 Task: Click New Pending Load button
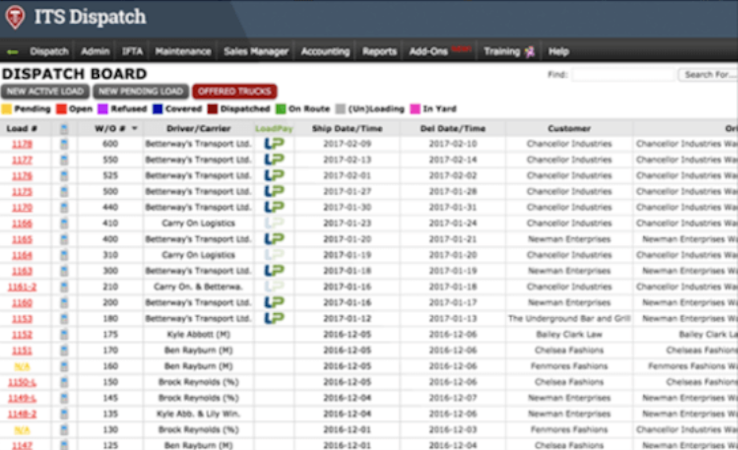point(141,91)
